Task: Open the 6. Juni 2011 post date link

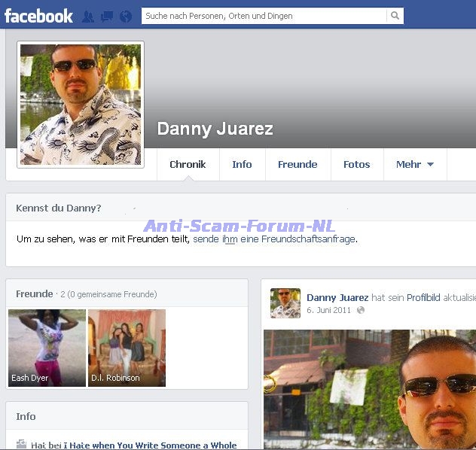Action: pyautogui.click(x=328, y=310)
